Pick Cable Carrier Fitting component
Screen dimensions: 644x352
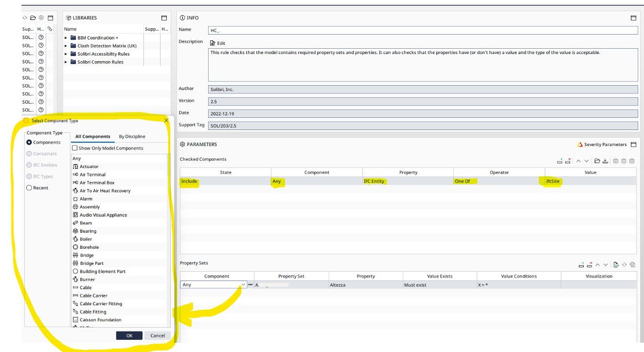pyautogui.click(x=101, y=304)
